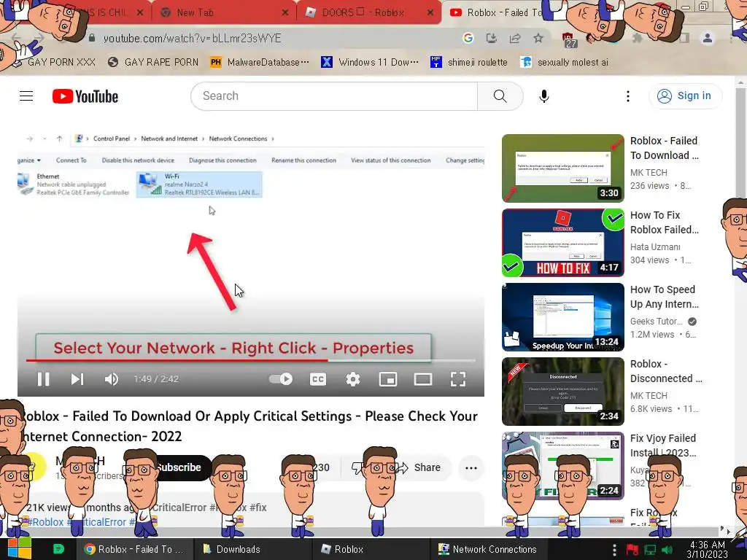
Task: Open YouTube three-dot settings menu
Action: [628, 96]
